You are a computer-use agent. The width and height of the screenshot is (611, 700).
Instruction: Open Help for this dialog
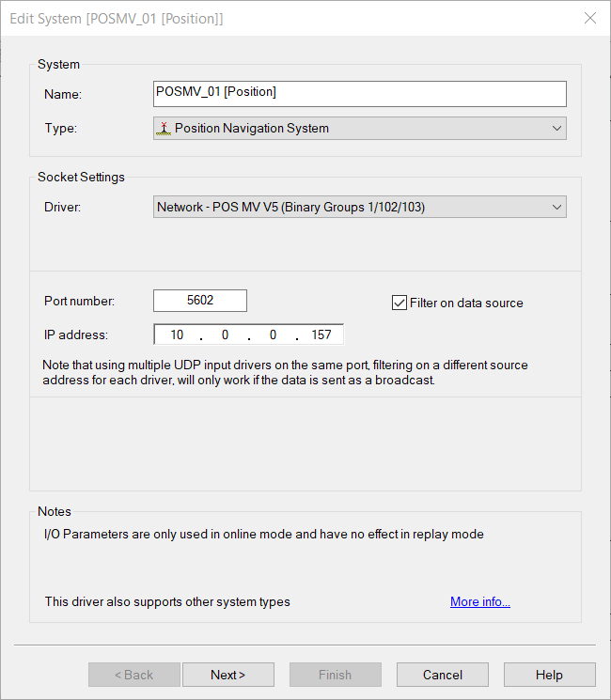549,675
